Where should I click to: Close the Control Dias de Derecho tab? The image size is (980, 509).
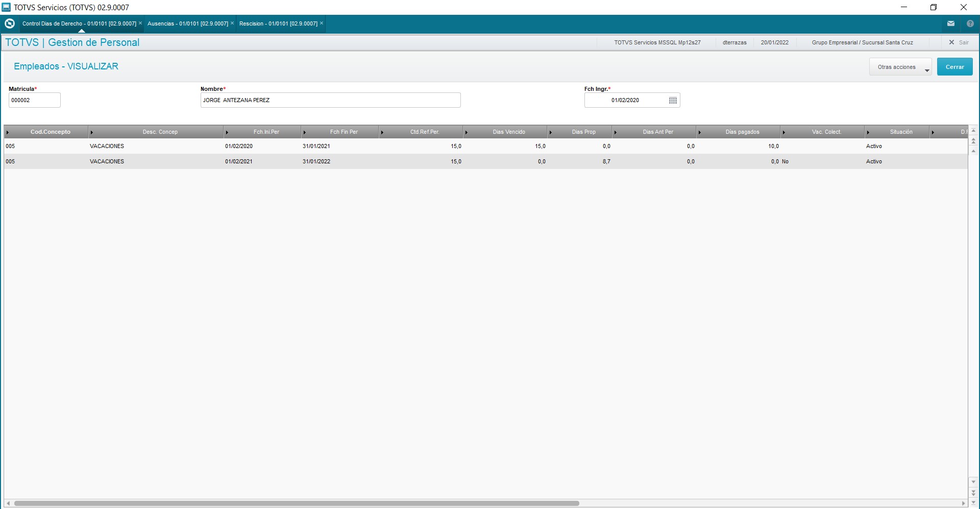tap(140, 23)
